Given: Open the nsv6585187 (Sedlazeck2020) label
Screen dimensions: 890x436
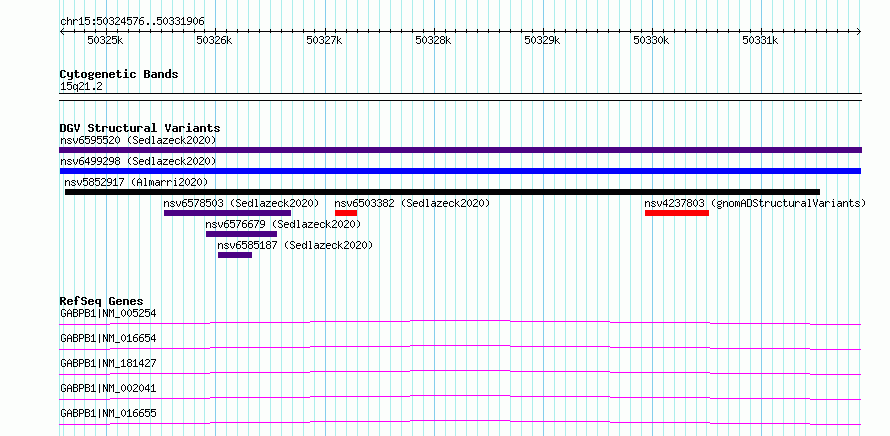Looking at the screenshot, I should click(x=296, y=245).
